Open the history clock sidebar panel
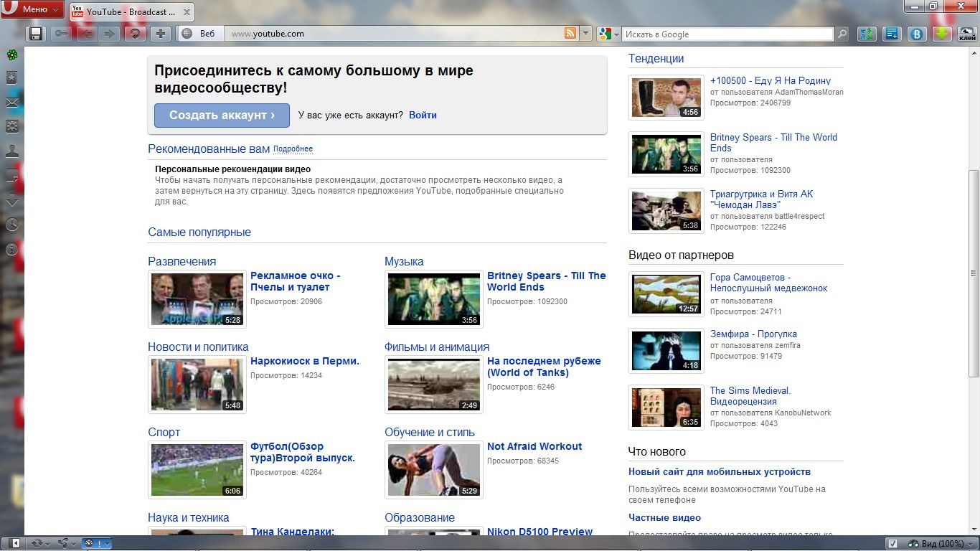Image resolution: width=980 pixels, height=551 pixels. pos(11,225)
